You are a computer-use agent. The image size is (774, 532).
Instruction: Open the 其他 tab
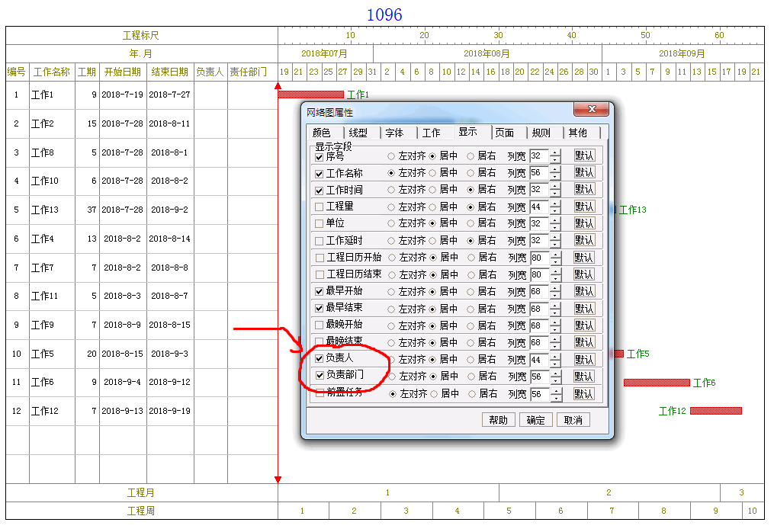point(577,133)
